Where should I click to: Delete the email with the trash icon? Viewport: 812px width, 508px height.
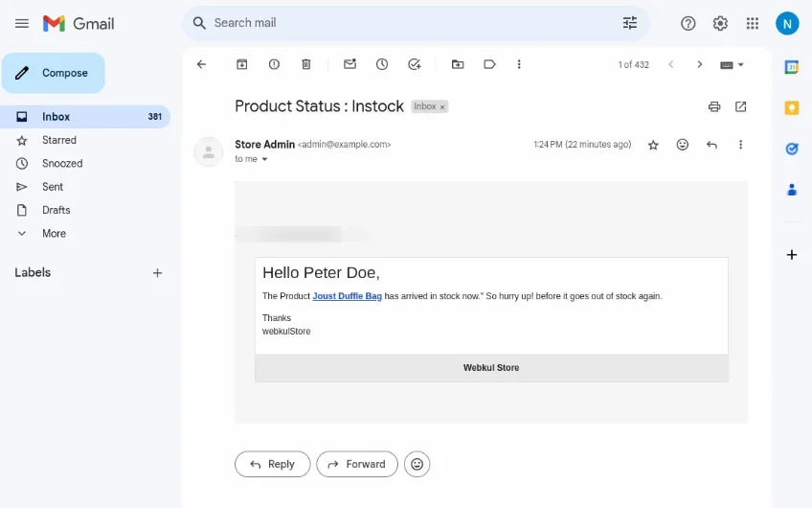pos(306,64)
